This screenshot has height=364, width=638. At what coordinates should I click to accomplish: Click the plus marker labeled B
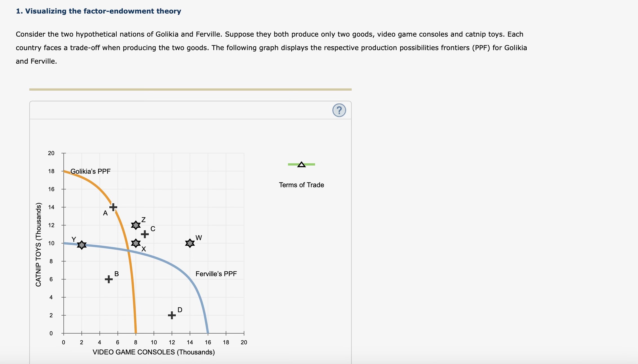pos(108,279)
